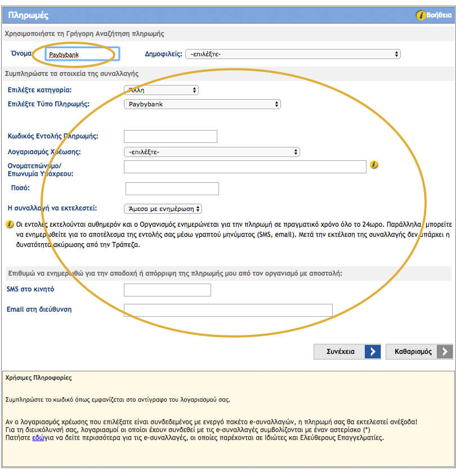Choose an account in Λογαριασμός Χρέωσης dropdown

click(211, 152)
